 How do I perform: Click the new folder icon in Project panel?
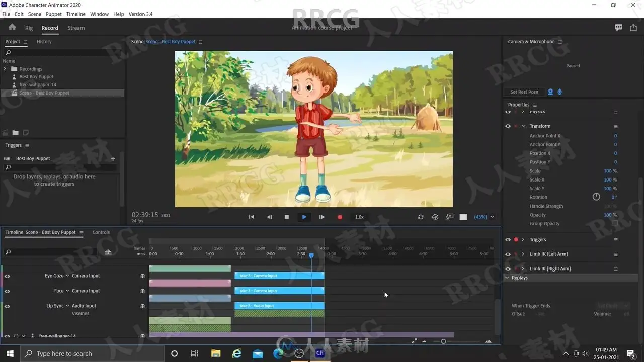16,133
